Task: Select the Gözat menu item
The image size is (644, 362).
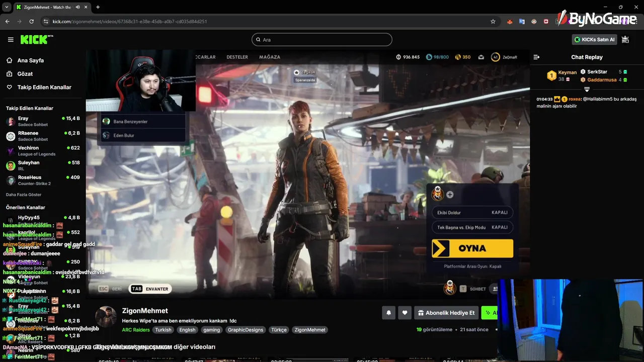Action: click(x=42, y=74)
